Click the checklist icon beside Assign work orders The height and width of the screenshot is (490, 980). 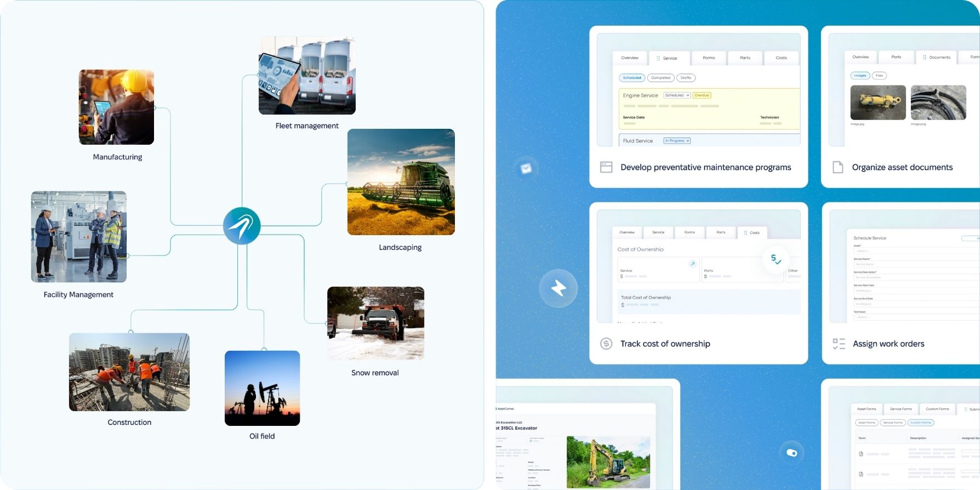click(x=839, y=344)
